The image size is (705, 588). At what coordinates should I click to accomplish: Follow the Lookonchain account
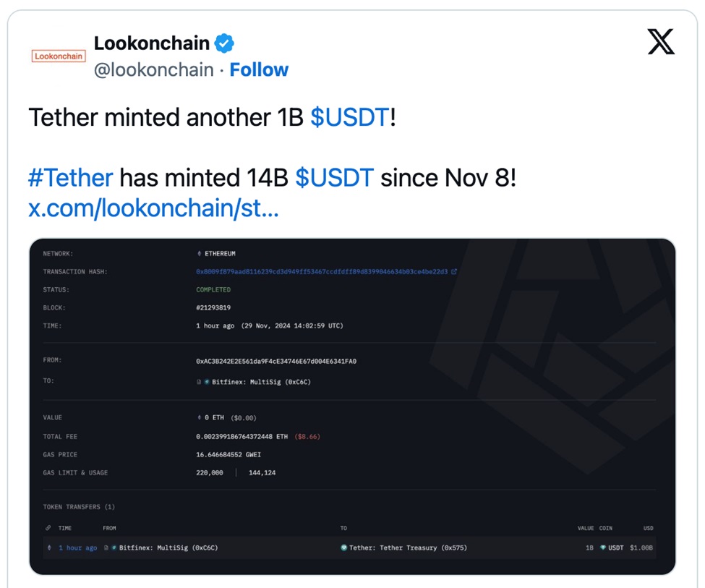(x=259, y=70)
